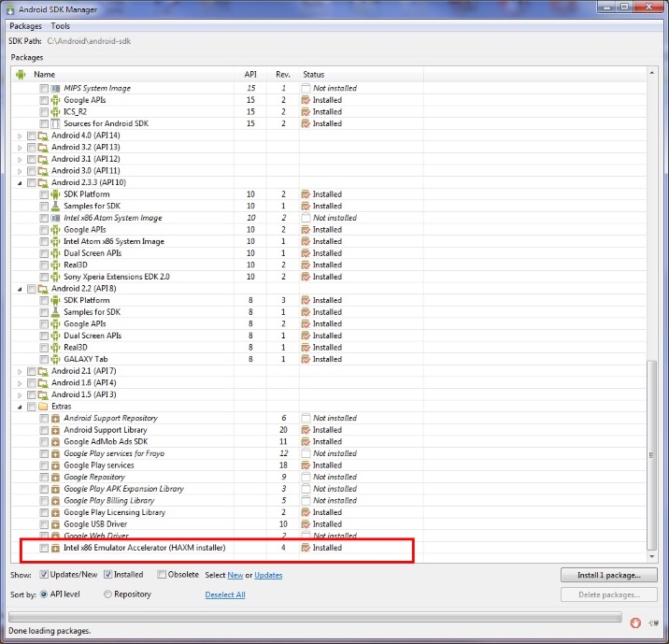Screen dimensions: 669x644
Task: Click the Delete packages button
Action: (x=609, y=594)
